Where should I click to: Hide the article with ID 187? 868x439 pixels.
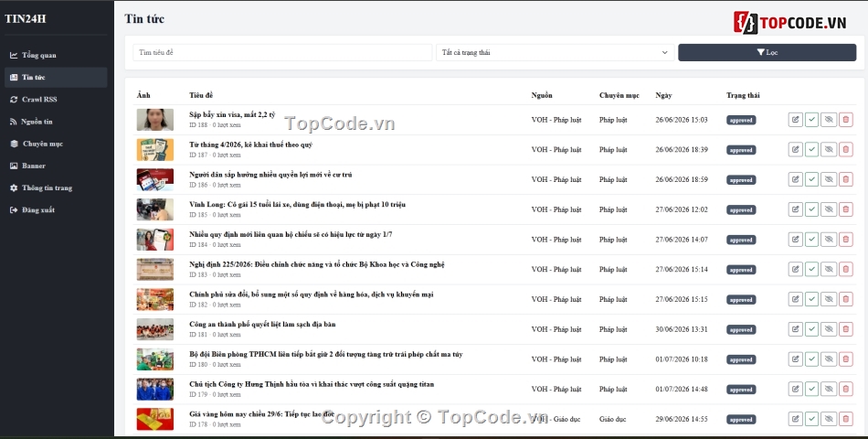829,150
